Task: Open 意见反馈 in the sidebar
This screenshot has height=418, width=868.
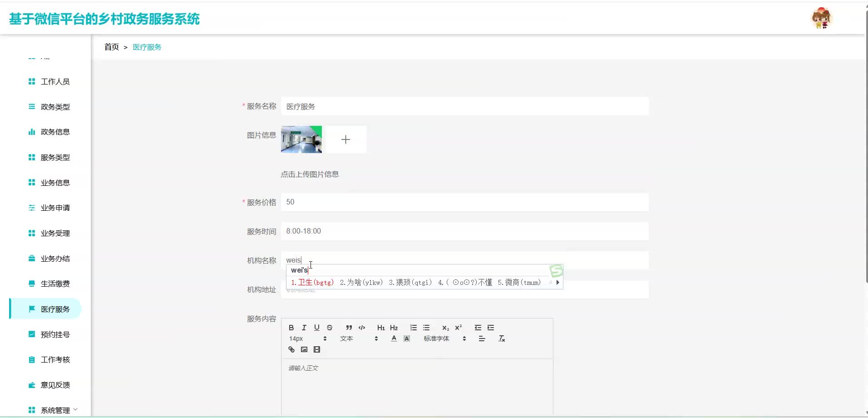Action: click(x=54, y=385)
